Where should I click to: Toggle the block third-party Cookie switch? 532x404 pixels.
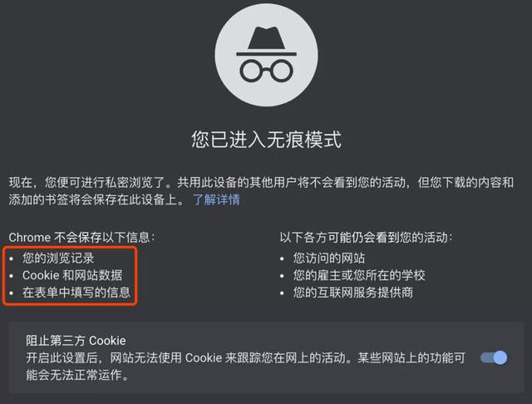[494, 357]
